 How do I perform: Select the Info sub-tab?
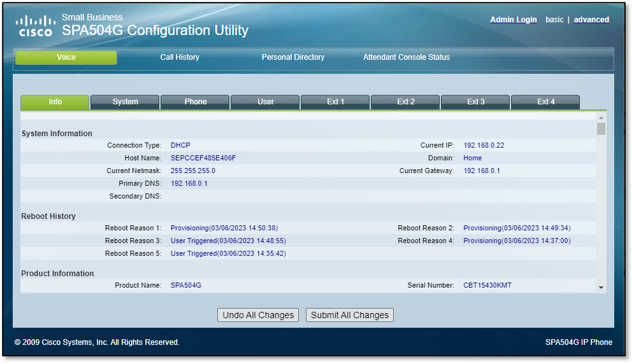point(55,102)
